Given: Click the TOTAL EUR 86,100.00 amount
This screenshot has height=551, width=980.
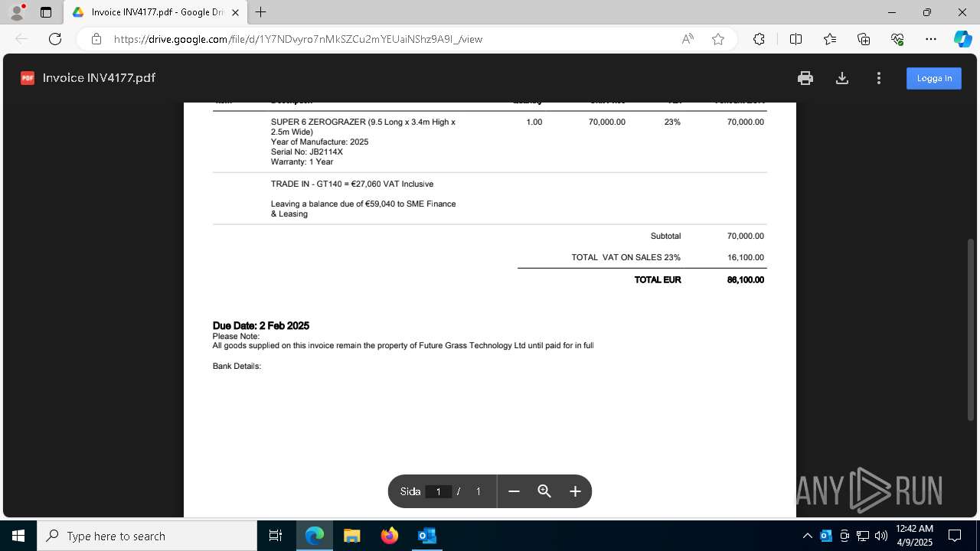Looking at the screenshot, I should [x=745, y=280].
